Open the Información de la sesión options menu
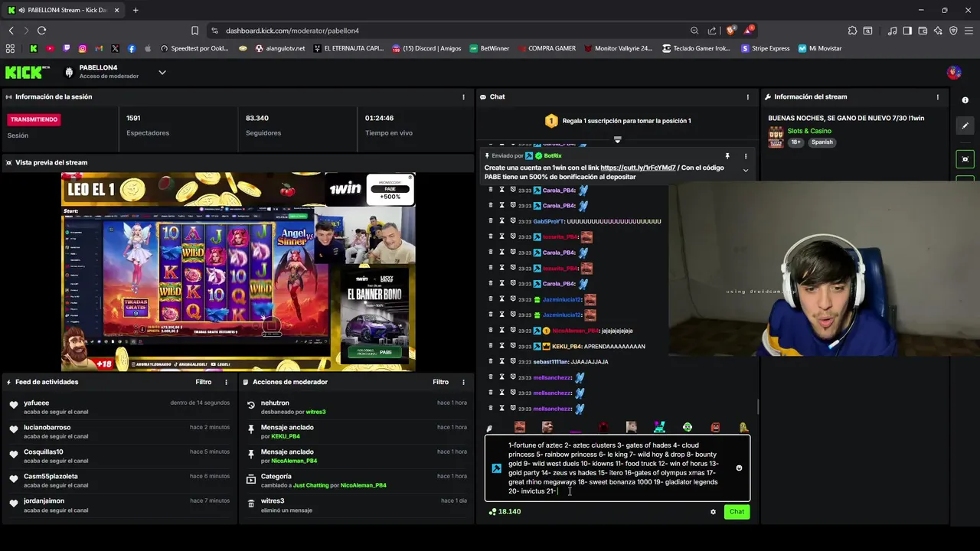 463,97
